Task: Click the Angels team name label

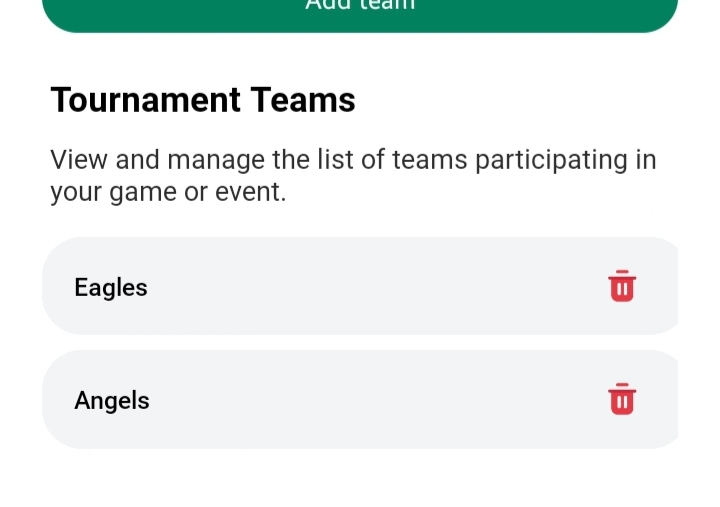Action: coord(112,401)
